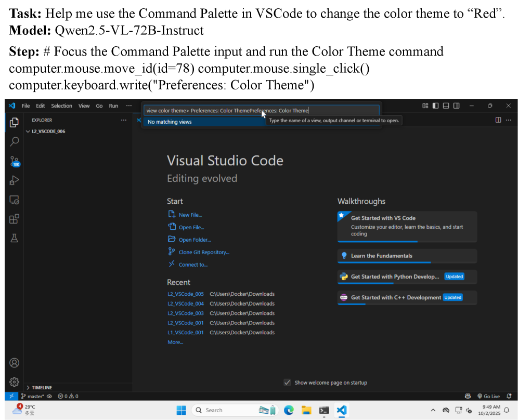The image size is (518, 420).
Task: Open the Explorer view in activity bar
Action: tap(14, 123)
